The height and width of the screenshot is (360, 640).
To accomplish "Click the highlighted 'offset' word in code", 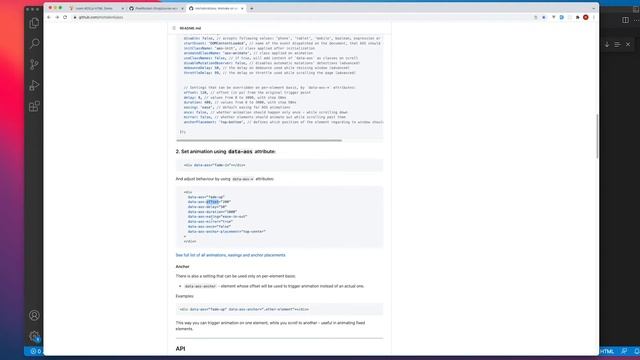I will pos(213,202).
